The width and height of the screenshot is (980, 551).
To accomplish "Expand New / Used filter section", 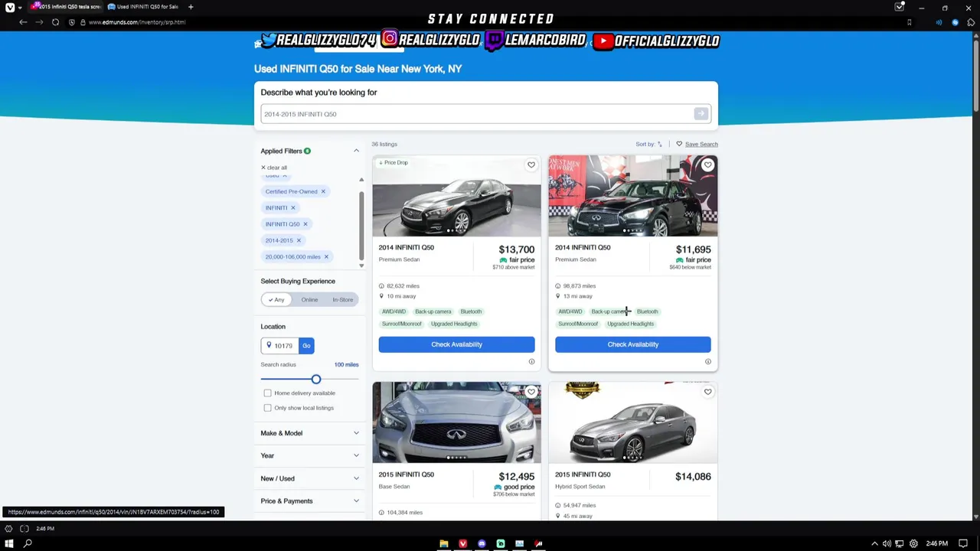I will (309, 478).
